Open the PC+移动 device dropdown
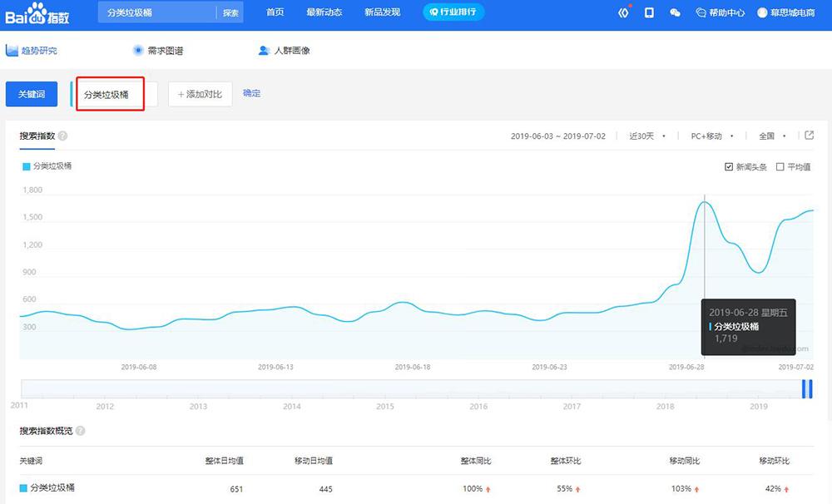Screen dimensions: 832x504 tap(711, 136)
